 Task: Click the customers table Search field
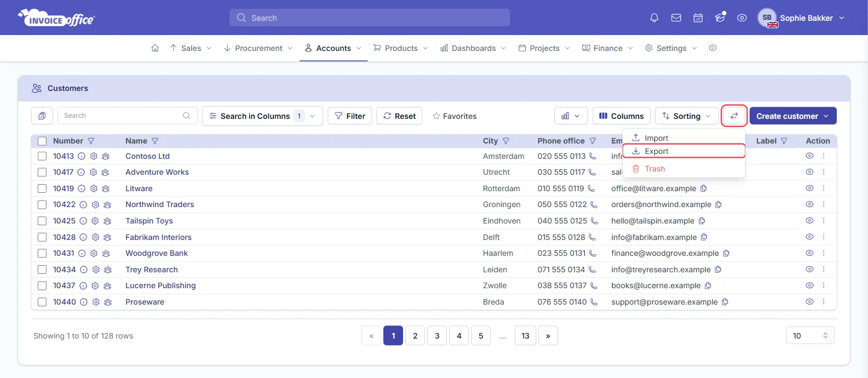(x=127, y=116)
